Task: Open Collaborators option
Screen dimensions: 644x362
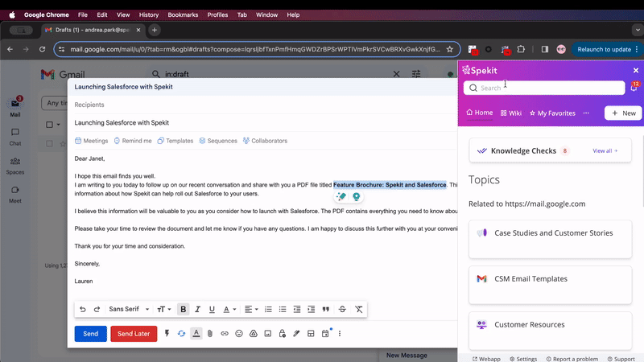Action: point(265,141)
